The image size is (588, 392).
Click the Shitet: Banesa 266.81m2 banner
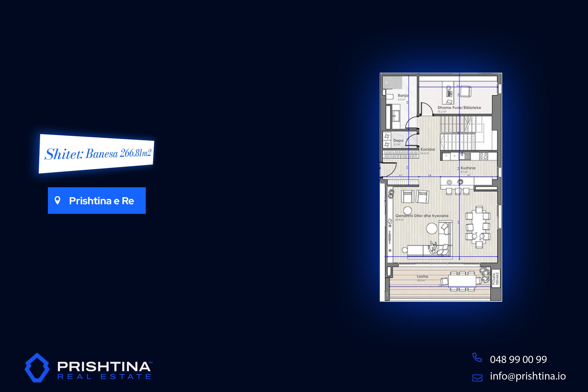97,154
